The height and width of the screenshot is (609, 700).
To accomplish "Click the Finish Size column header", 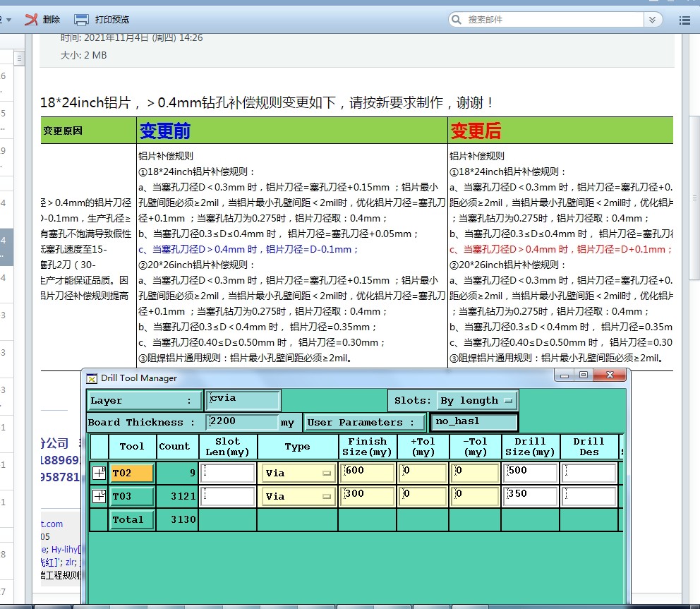I will point(367,447).
